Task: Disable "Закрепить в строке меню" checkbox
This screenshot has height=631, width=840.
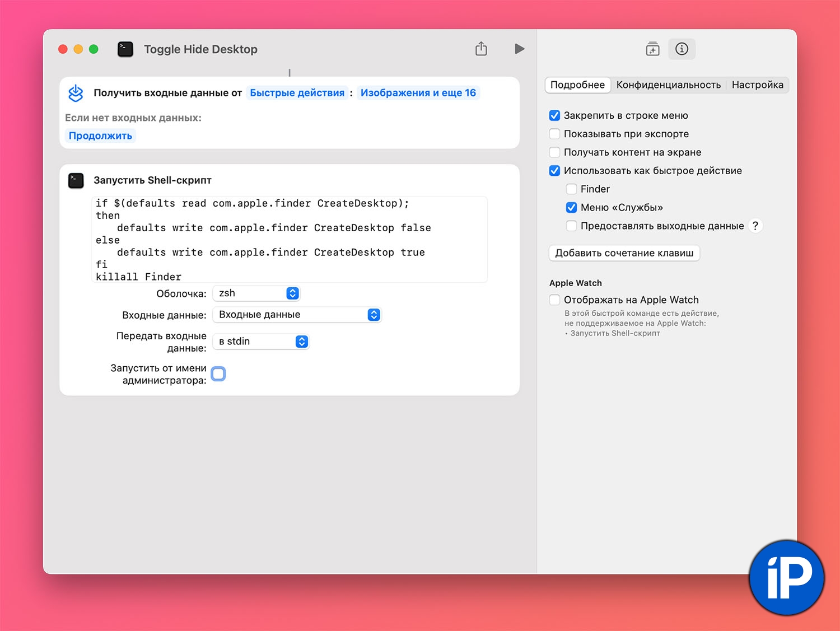Action: click(554, 115)
